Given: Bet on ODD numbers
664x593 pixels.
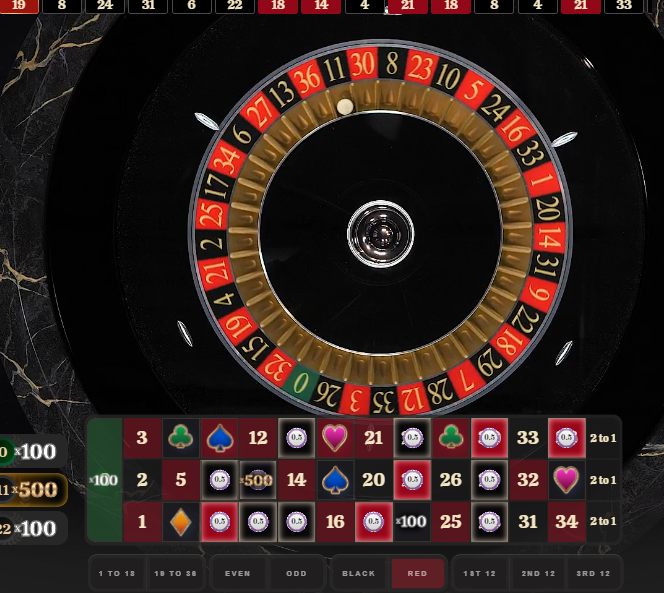Looking at the screenshot, I should click(296, 574).
